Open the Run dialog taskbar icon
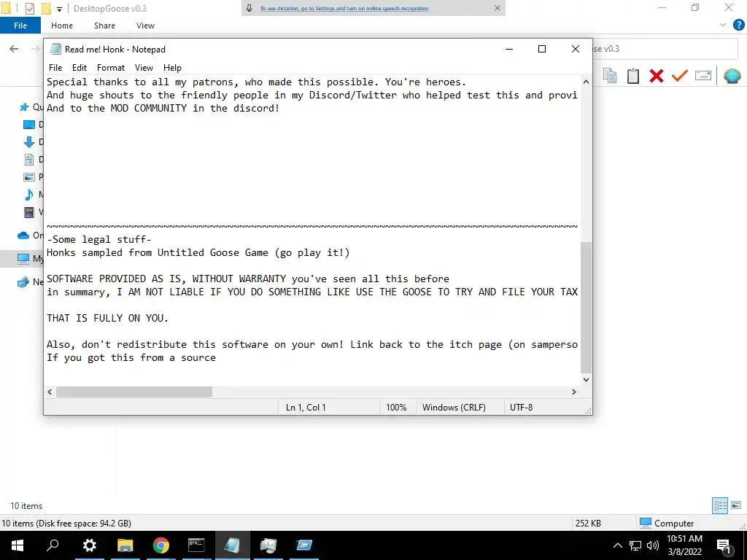This screenshot has height=560, width=747. pyautogui.click(x=304, y=545)
